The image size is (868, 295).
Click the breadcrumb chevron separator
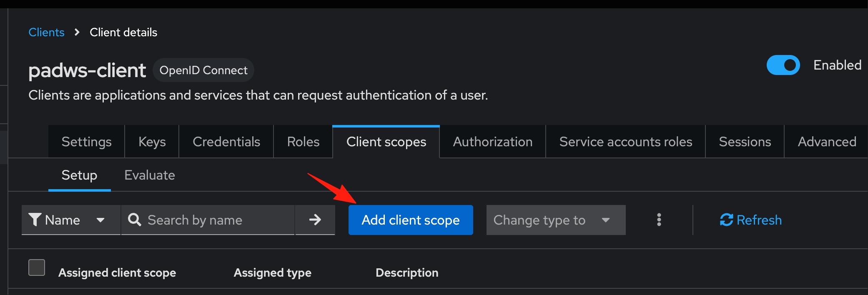point(77,32)
